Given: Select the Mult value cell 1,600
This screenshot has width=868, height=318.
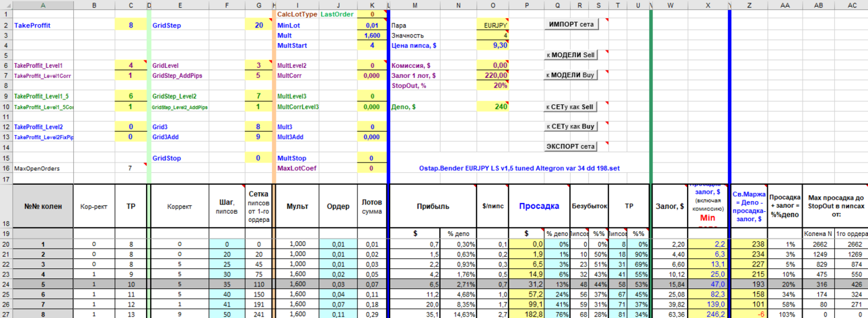Looking at the screenshot, I should [371, 35].
